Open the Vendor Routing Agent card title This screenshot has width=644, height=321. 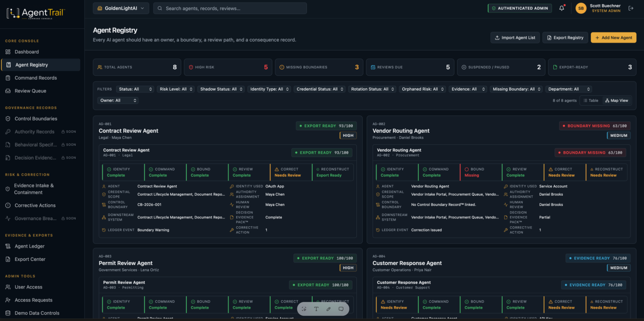[x=401, y=131]
